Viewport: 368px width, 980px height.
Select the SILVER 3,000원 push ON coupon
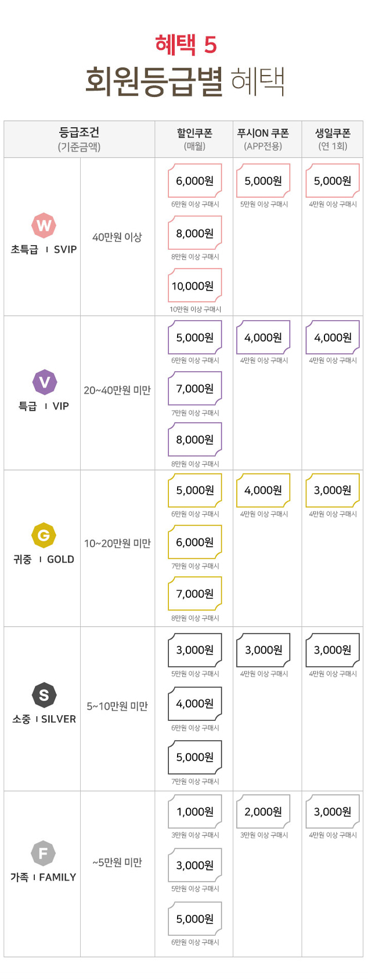[x=264, y=650]
